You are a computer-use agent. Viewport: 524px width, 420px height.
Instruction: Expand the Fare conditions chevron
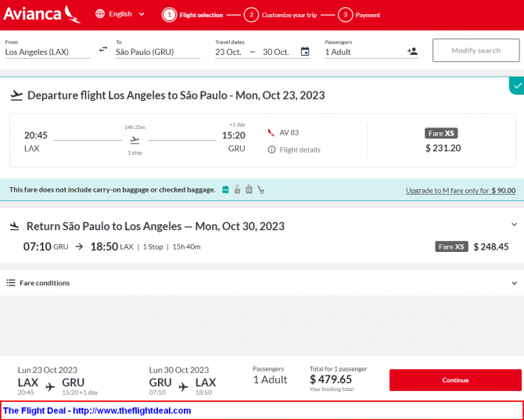[515, 283]
